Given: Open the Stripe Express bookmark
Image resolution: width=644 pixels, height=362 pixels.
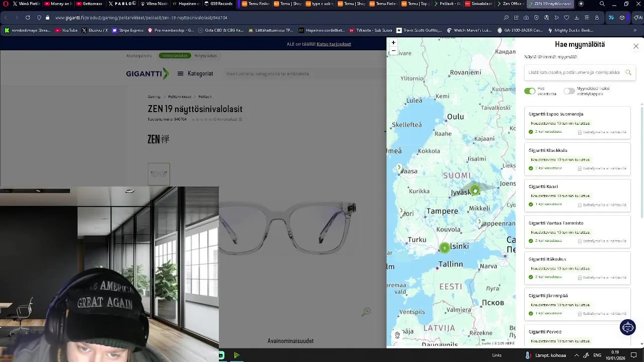Looking at the screenshot, I should click(128, 30).
